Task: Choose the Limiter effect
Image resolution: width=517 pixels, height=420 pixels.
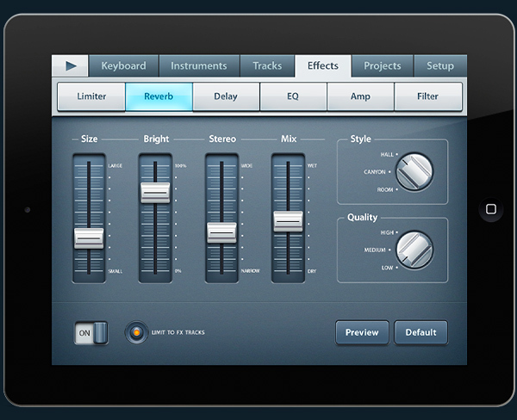Action: tap(91, 96)
